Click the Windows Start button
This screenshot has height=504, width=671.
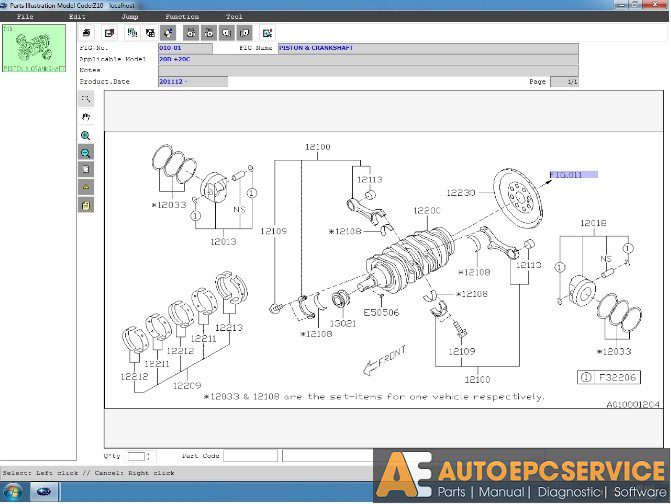tap(12, 492)
